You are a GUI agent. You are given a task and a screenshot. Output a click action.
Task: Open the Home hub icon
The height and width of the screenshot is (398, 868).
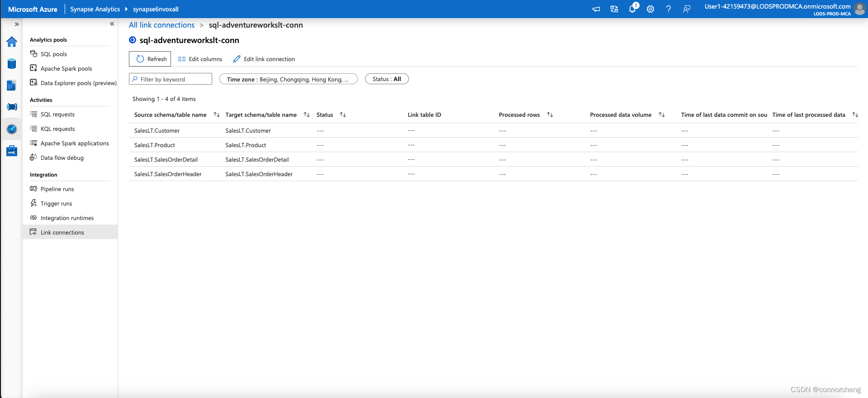pyautogui.click(x=12, y=42)
